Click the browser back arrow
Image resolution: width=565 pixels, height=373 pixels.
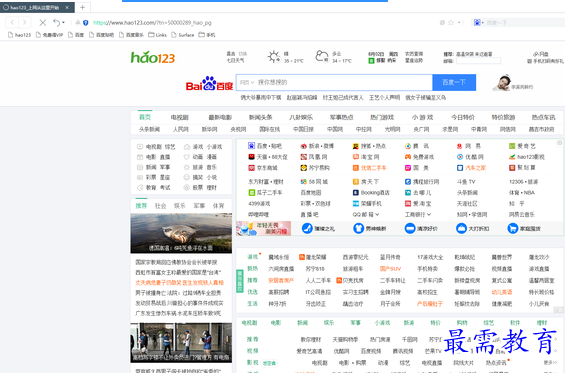point(12,22)
